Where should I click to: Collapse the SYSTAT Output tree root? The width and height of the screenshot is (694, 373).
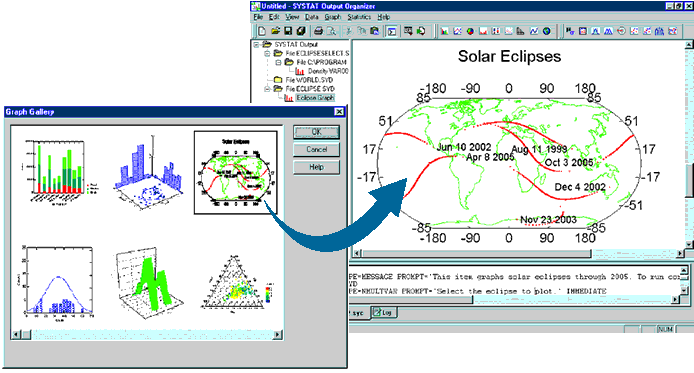pyautogui.click(x=256, y=44)
